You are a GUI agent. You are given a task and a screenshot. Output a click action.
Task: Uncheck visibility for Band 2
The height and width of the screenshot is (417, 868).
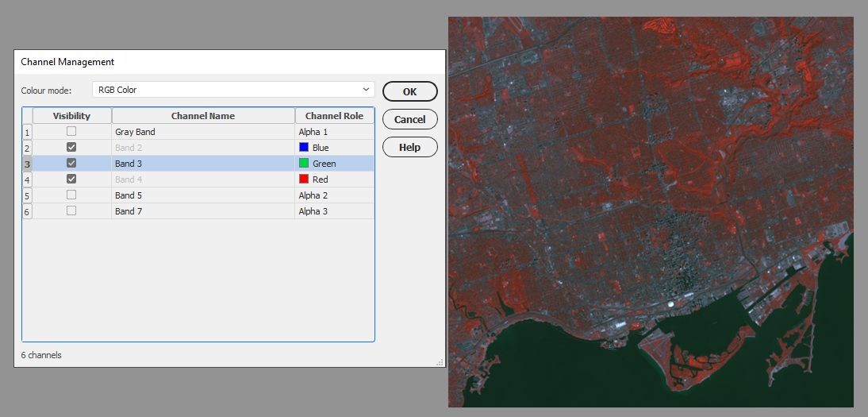[x=71, y=148]
